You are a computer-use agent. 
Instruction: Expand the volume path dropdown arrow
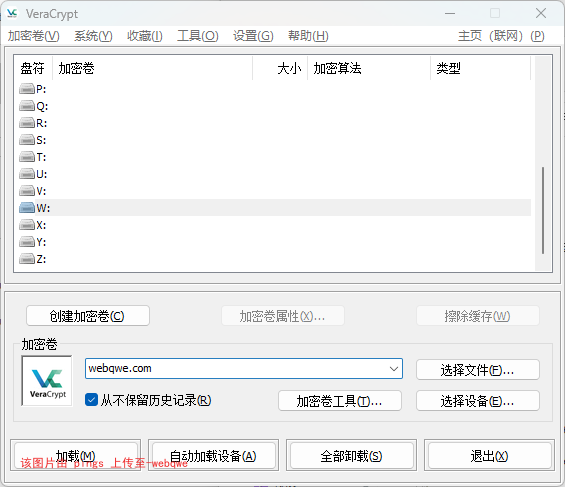pos(393,368)
